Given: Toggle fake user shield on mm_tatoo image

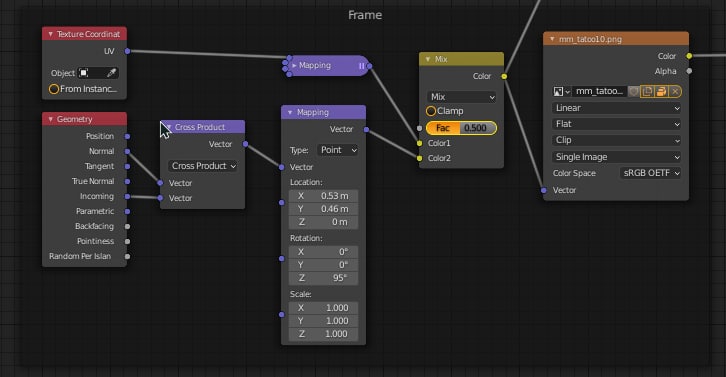Looking at the screenshot, I should pyautogui.click(x=633, y=92).
